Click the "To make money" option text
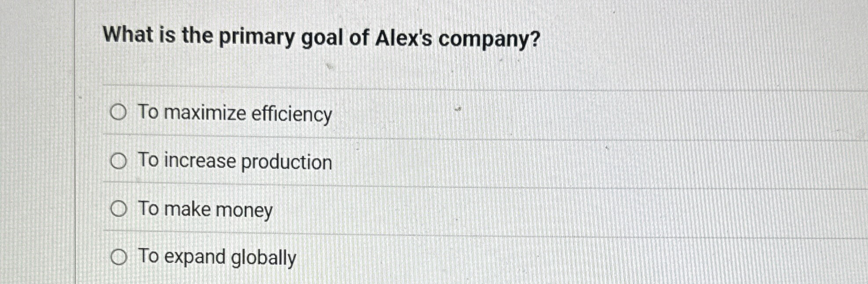868x284 pixels. (205, 210)
